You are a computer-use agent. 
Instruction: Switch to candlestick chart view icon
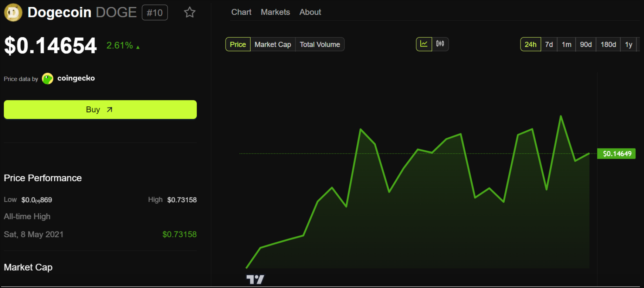(440, 44)
